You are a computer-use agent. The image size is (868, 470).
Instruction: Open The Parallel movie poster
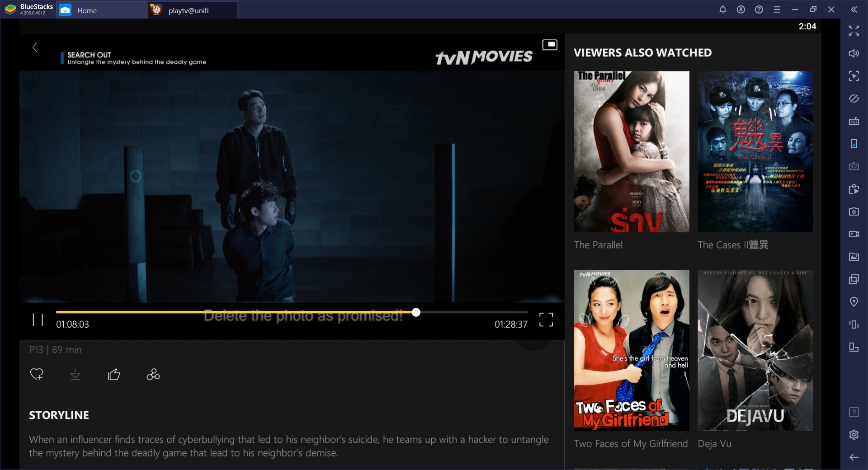click(632, 151)
